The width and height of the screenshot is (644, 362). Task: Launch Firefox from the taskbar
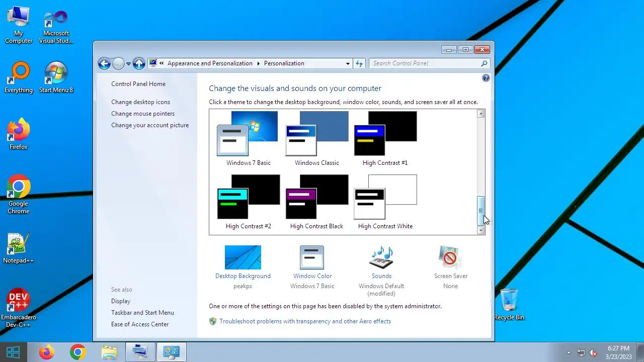[47, 352]
